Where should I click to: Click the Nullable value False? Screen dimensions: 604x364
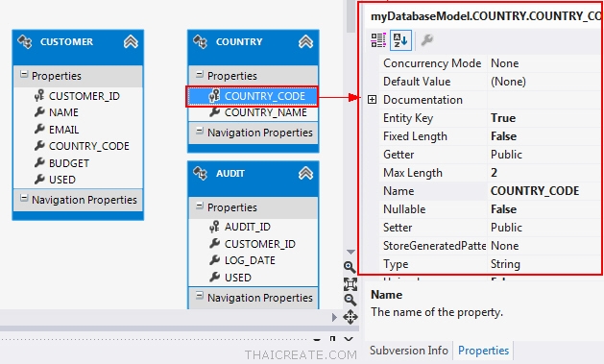(x=503, y=209)
